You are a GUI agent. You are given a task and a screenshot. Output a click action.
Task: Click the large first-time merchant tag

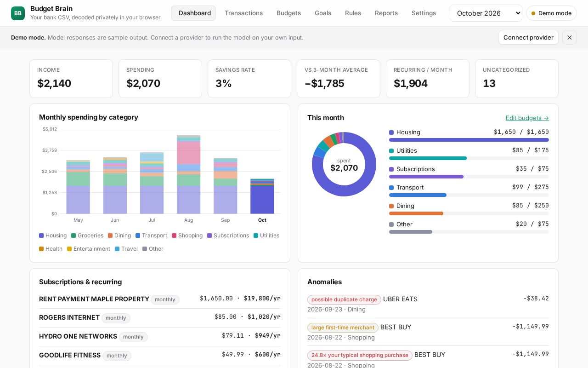[343, 328]
